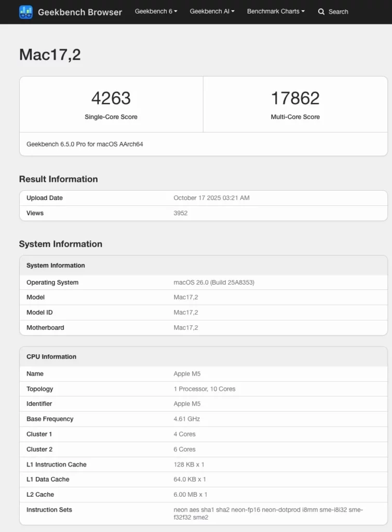Viewport: 392px width, 532px height.
Task: Click the Search text in navbar
Action: point(338,11)
